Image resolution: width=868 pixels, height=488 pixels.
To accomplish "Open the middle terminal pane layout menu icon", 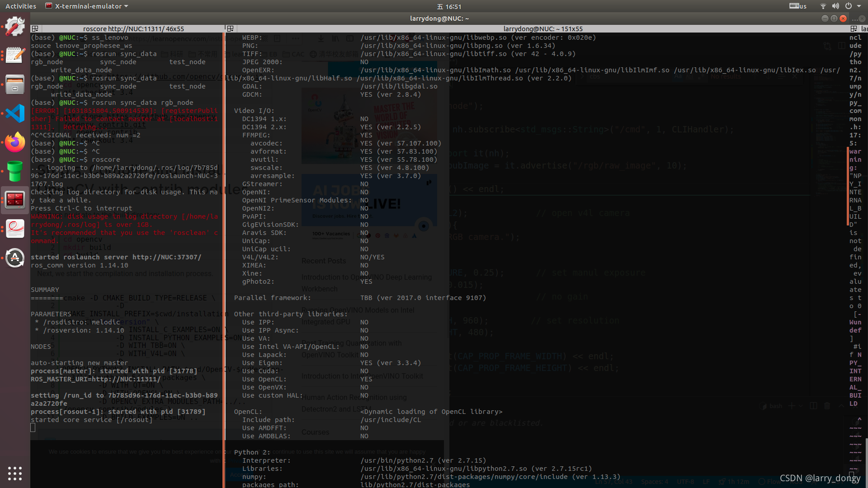I will 230,28.
